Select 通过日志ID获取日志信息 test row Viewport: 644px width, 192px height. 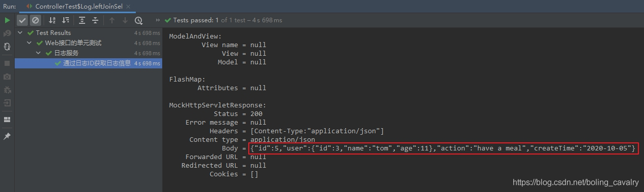(x=88, y=63)
